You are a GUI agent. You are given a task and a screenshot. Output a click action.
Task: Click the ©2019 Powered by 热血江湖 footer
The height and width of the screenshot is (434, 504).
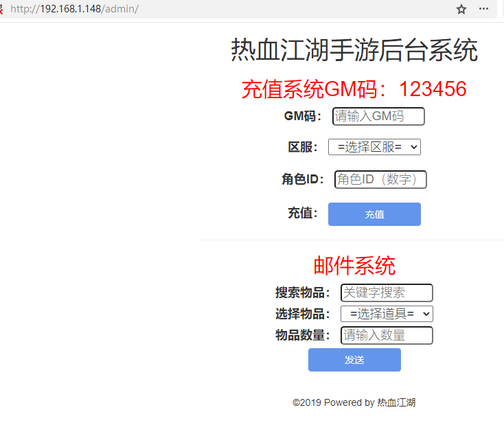click(x=354, y=402)
